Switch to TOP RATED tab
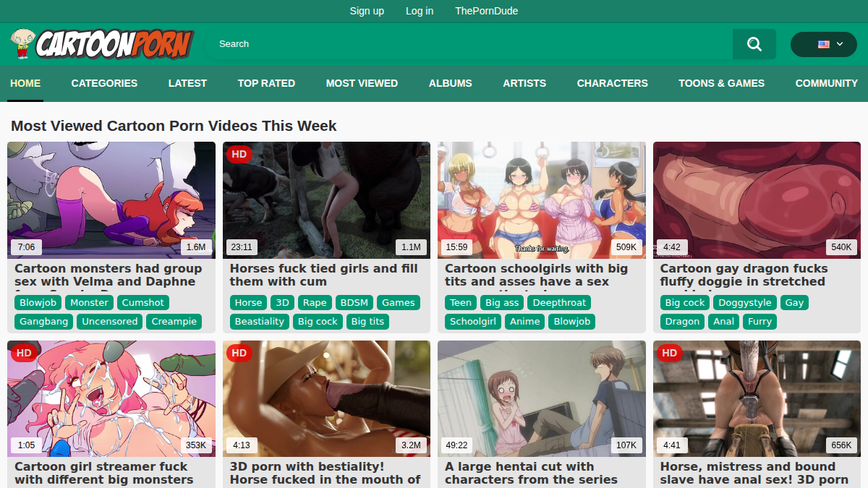Screen dimensions: 868x488 266,83
